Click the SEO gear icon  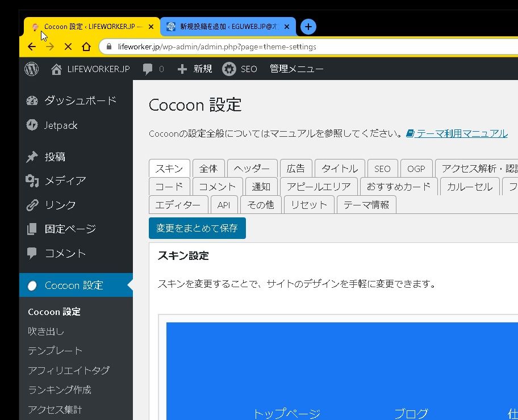point(229,69)
